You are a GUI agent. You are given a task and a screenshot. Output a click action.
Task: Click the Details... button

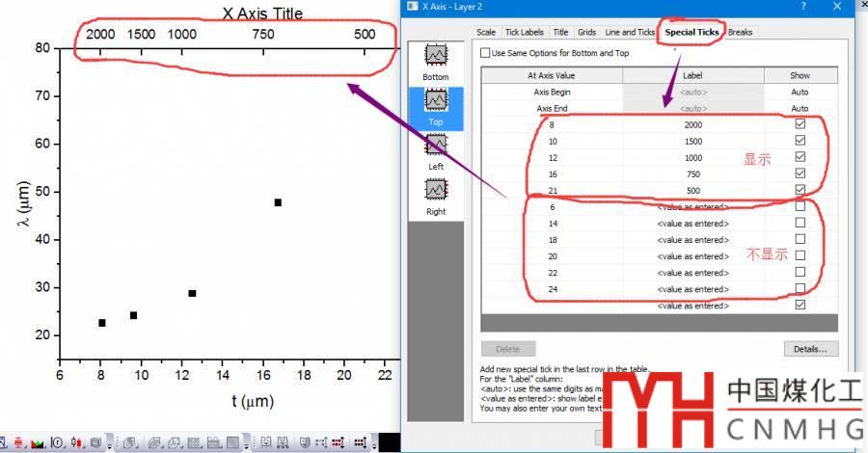pyautogui.click(x=810, y=349)
